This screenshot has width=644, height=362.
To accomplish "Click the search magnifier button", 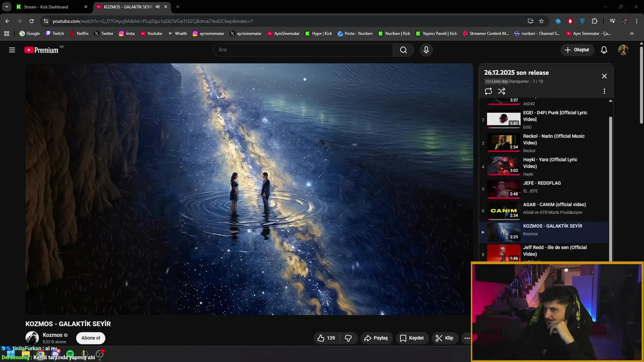I will click(404, 50).
